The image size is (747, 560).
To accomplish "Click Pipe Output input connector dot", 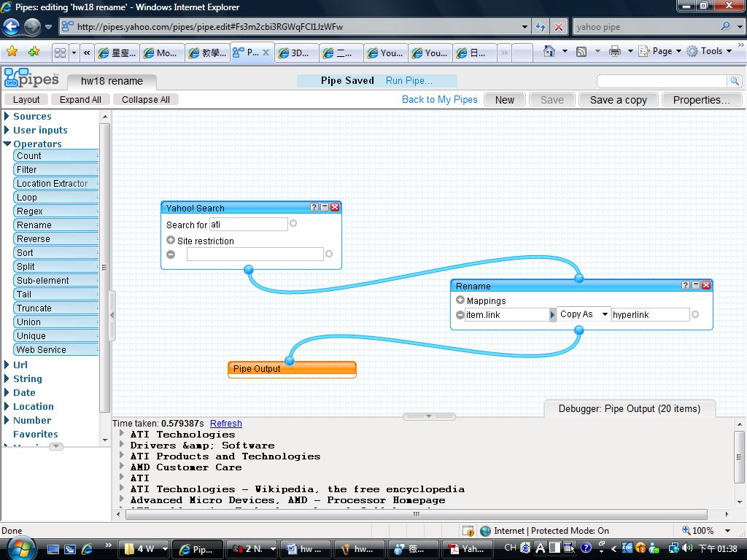I will [x=290, y=360].
